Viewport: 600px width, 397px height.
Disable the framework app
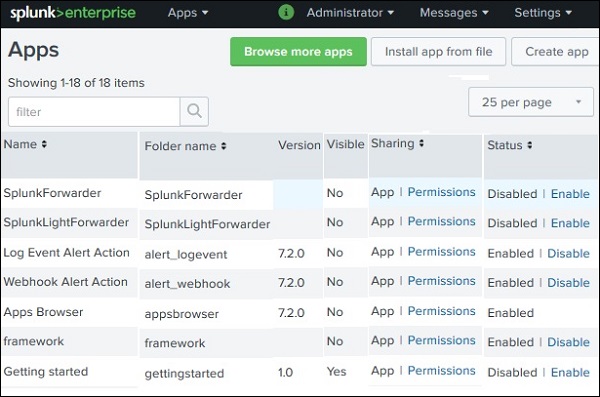point(568,342)
